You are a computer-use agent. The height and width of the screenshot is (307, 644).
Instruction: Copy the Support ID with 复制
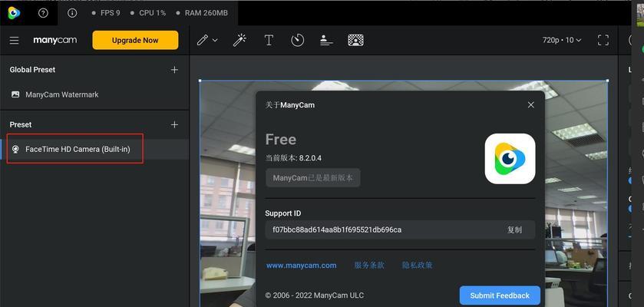[514, 229]
